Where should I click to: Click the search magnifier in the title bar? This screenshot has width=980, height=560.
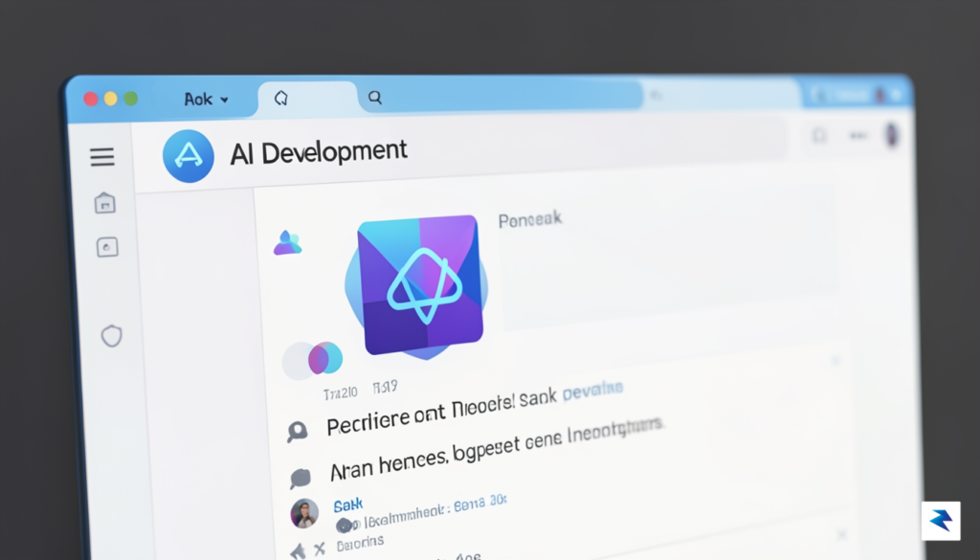375,98
